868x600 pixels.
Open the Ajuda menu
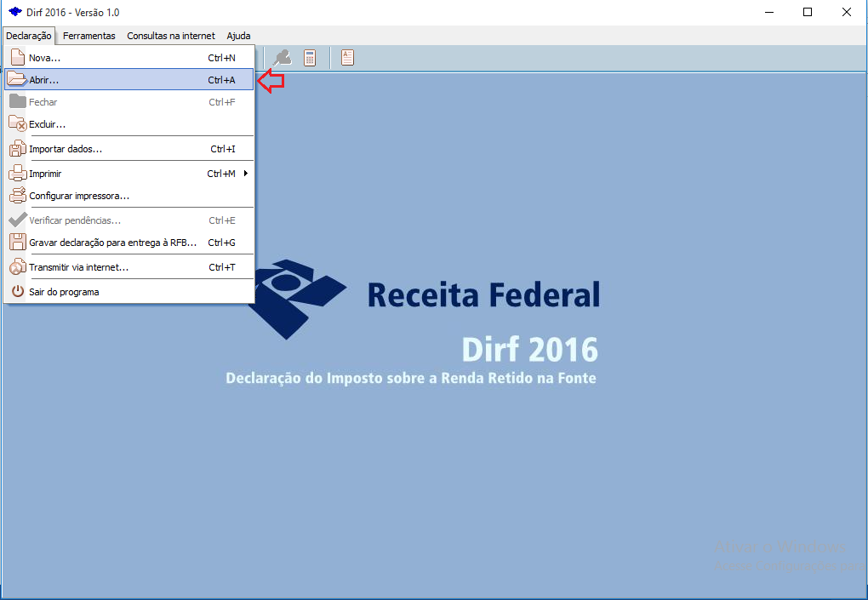click(x=238, y=36)
